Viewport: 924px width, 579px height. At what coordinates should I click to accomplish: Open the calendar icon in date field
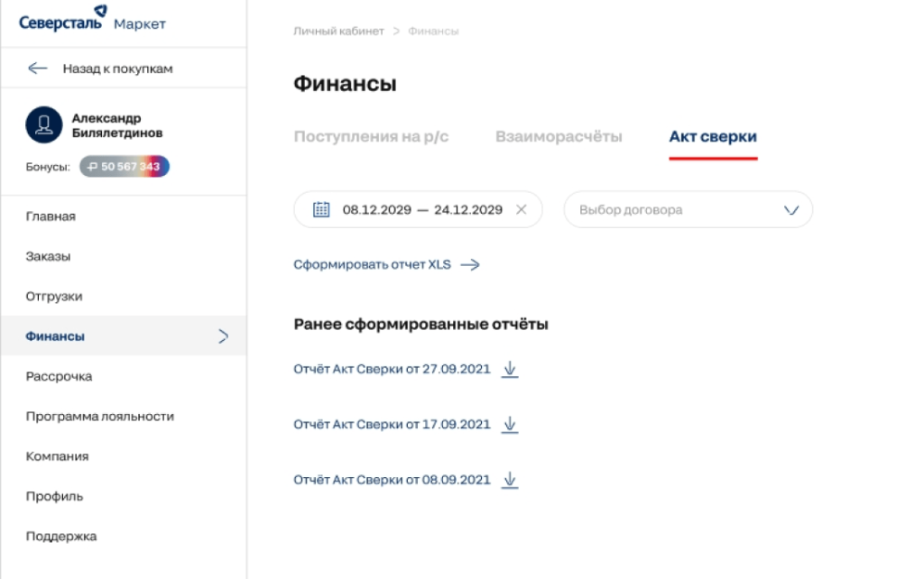tap(321, 209)
